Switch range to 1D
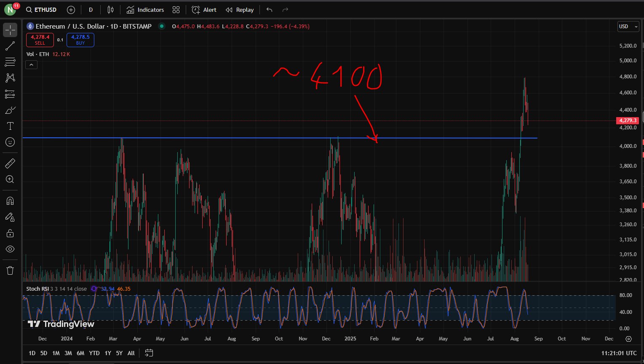The width and height of the screenshot is (644, 364). coord(32,353)
